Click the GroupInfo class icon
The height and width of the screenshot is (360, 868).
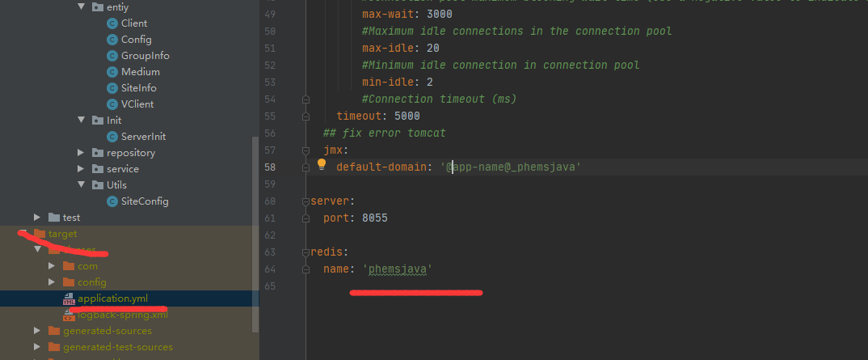pos(112,56)
